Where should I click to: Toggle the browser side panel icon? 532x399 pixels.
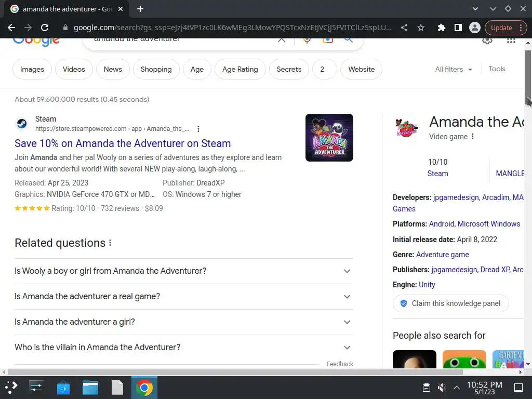pyautogui.click(x=458, y=28)
